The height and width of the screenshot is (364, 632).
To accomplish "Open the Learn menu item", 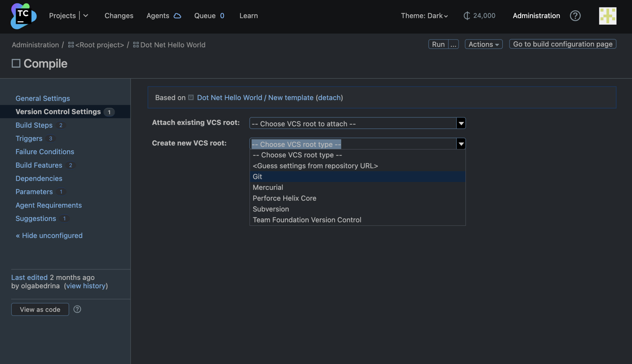I will click(248, 16).
